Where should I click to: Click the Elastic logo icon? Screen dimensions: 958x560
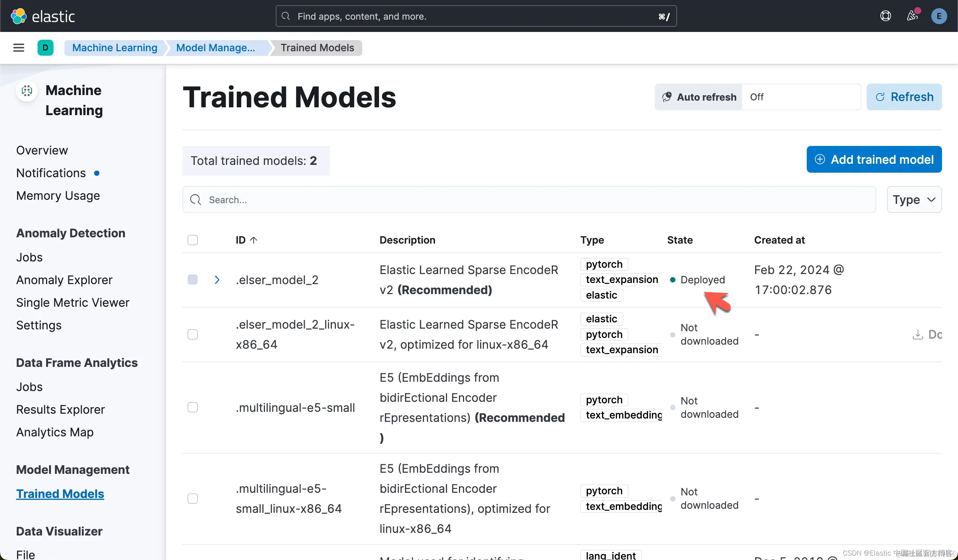pos(19,16)
